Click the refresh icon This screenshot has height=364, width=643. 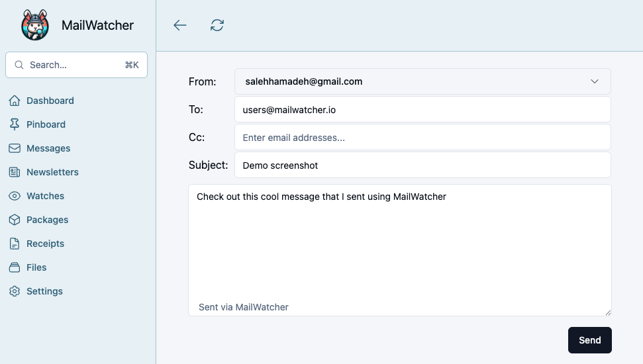[x=217, y=25]
